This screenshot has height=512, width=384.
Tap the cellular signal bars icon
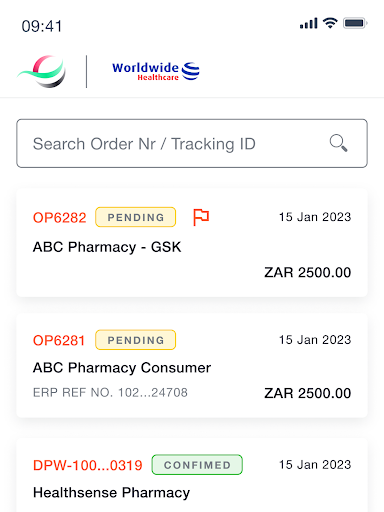coord(309,23)
